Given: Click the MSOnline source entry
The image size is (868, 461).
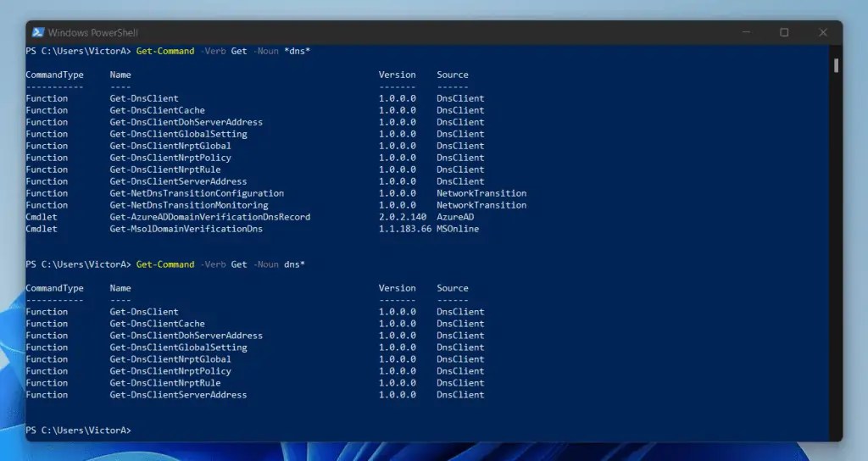Looking at the screenshot, I should pyautogui.click(x=458, y=229).
